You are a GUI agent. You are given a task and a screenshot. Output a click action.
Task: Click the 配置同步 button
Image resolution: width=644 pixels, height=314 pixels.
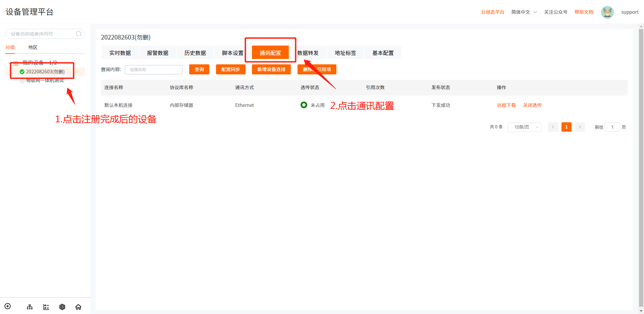231,69
